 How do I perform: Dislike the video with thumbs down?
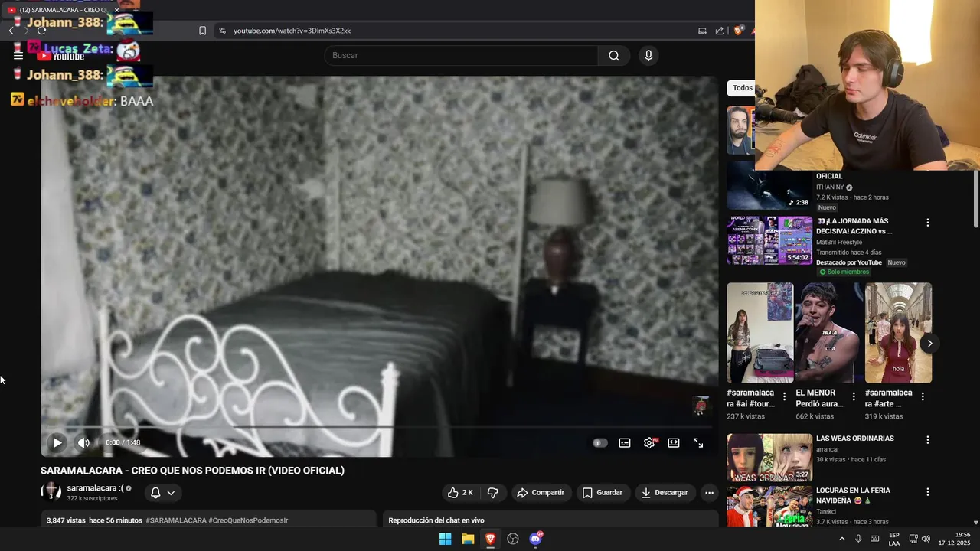(493, 493)
